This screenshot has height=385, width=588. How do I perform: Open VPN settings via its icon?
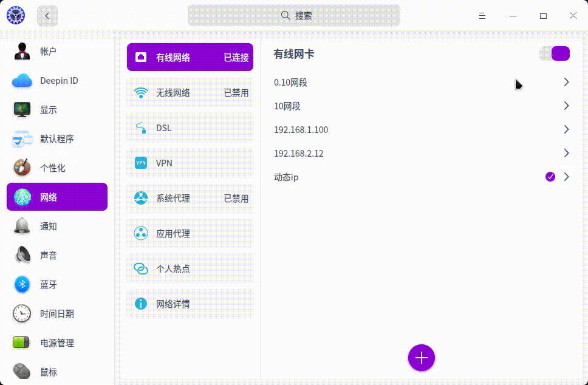click(x=141, y=163)
